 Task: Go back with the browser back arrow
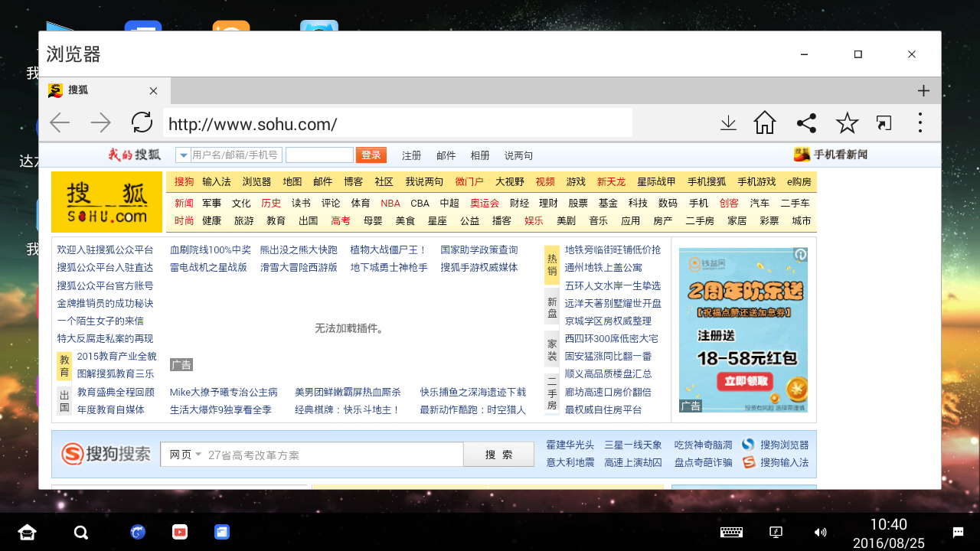coord(60,122)
